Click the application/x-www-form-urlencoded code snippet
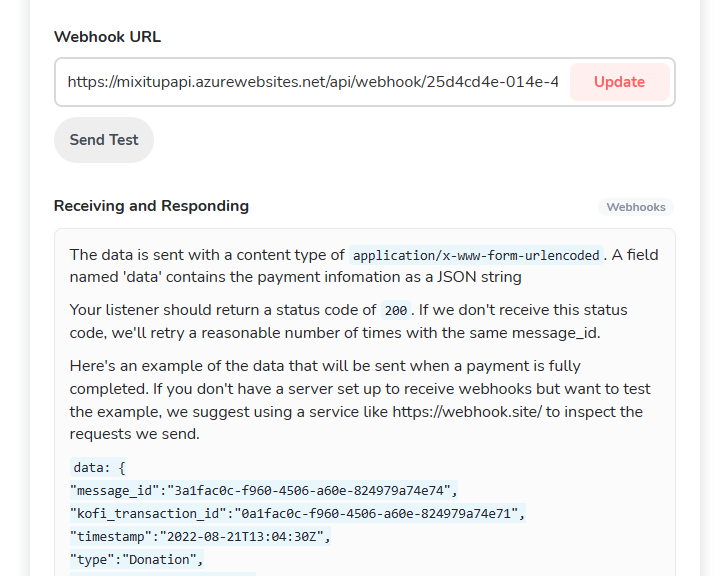Viewport: 728px width, 576px height. coord(477,255)
